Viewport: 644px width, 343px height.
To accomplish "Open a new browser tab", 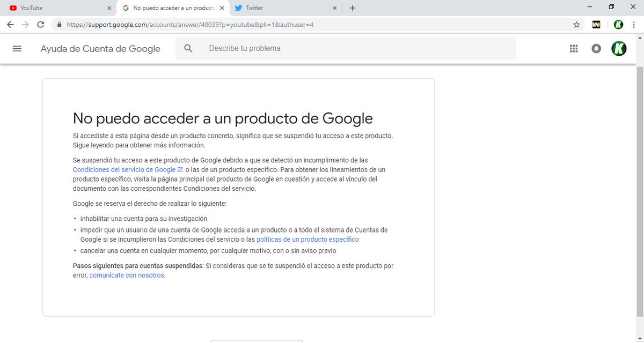I will click(x=352, y=8).
